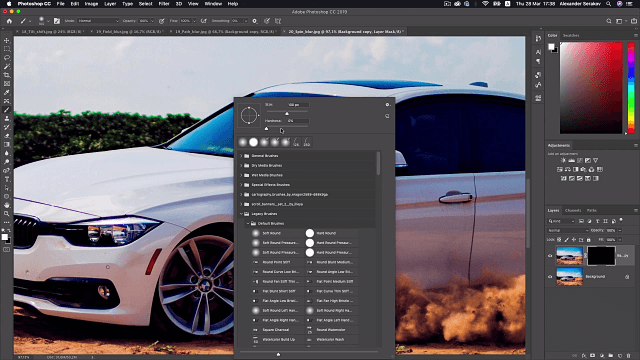Toggle pressure for opacity button
The height and width of the screenshot is (360, 640).
[x=162, y=21]
